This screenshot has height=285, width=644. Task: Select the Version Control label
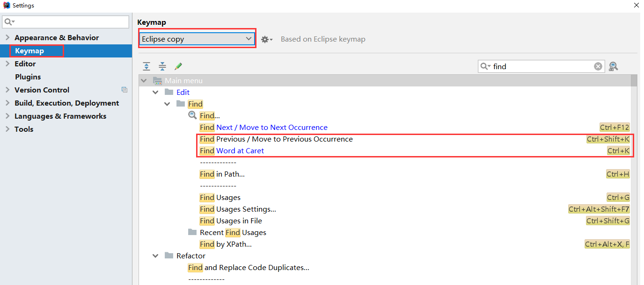tap(42, 90)
